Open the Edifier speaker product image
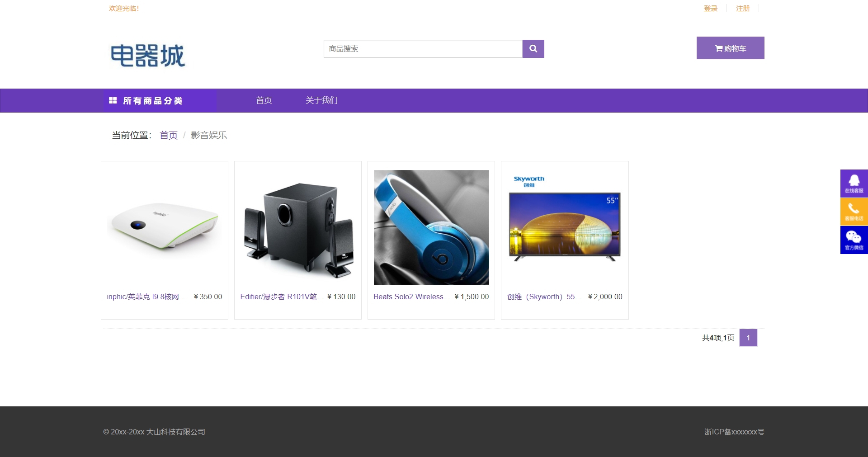 tap(298, 227)
